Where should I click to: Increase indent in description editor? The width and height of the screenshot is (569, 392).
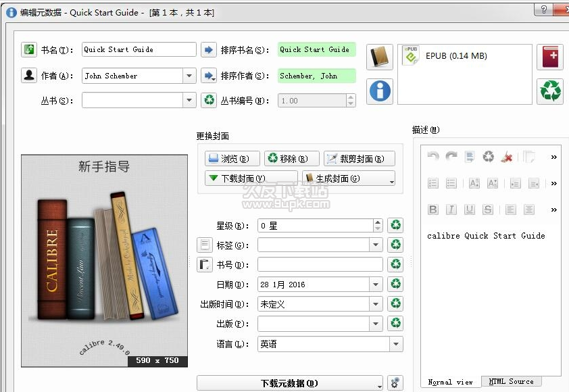click(x=516, y=183)
